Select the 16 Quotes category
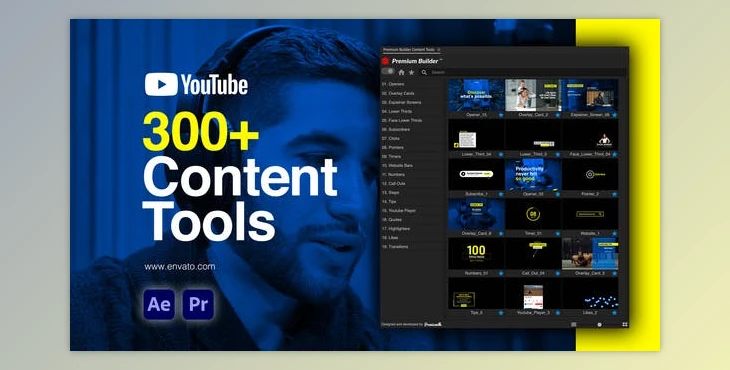 [x=392, y=220]
